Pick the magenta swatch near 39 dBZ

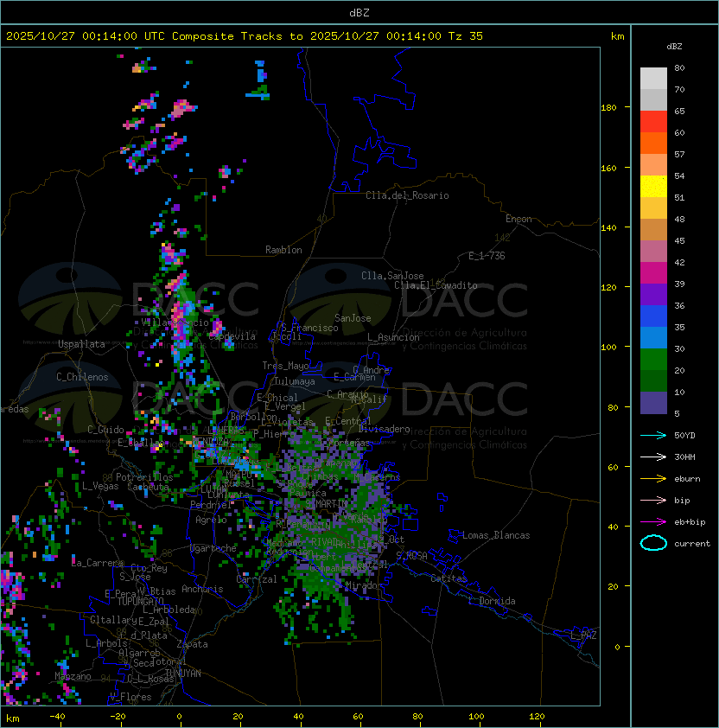coord(653,272)
